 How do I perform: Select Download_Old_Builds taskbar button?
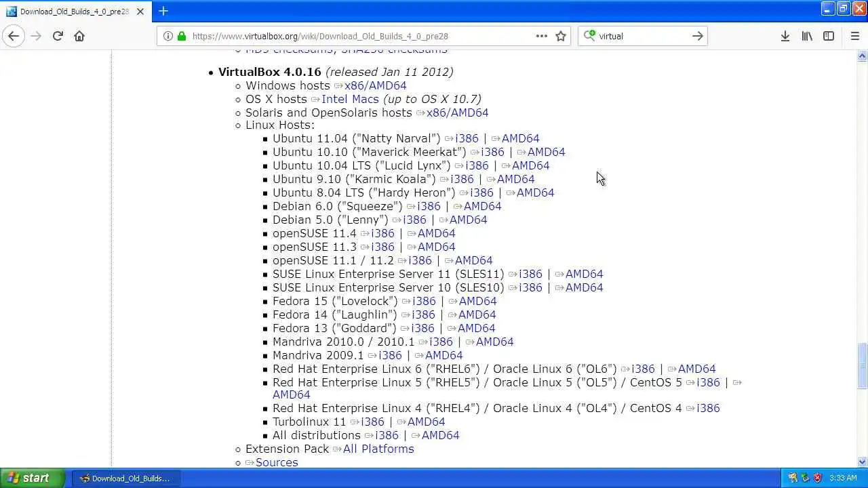[x=125, y=478]
